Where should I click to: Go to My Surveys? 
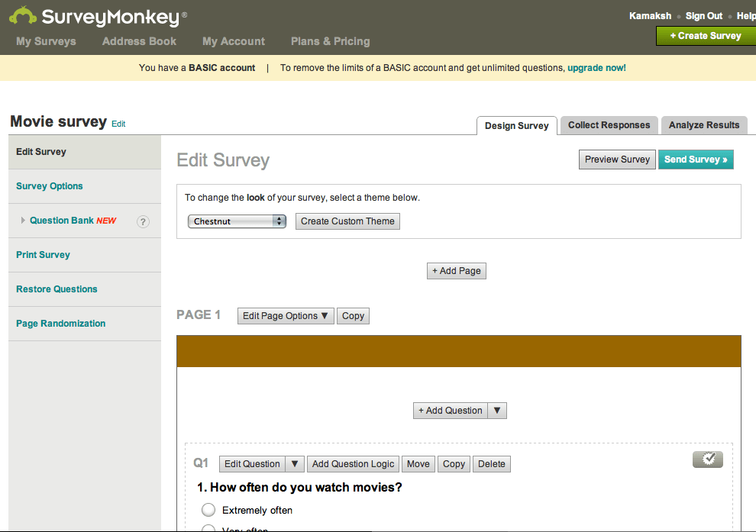click(47, 41)
